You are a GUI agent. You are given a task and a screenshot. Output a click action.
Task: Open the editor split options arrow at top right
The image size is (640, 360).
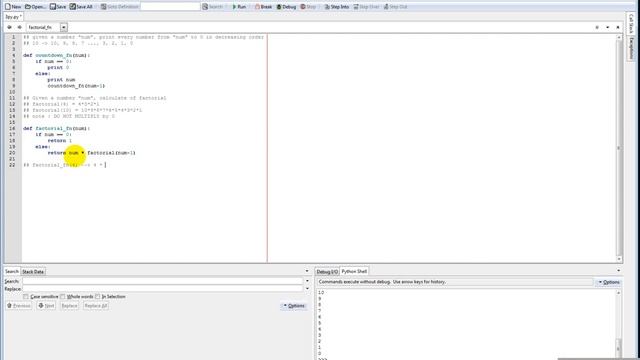pos(607,27)
